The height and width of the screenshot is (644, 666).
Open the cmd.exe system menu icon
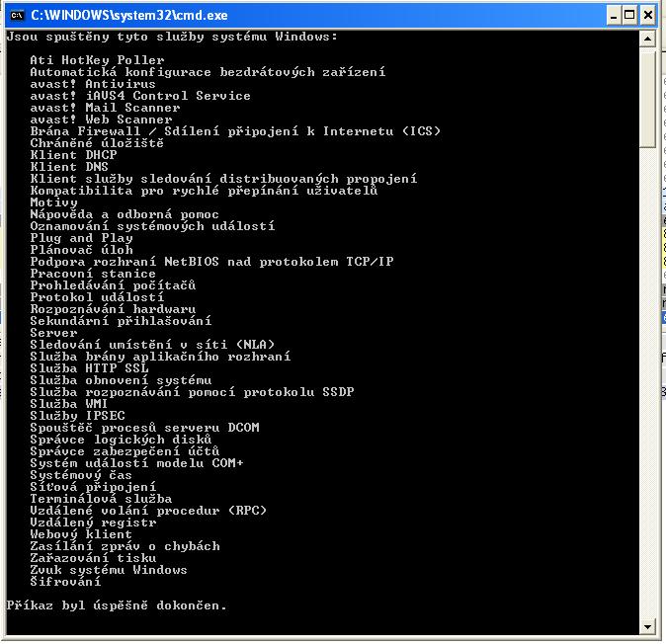click(17, 16)
